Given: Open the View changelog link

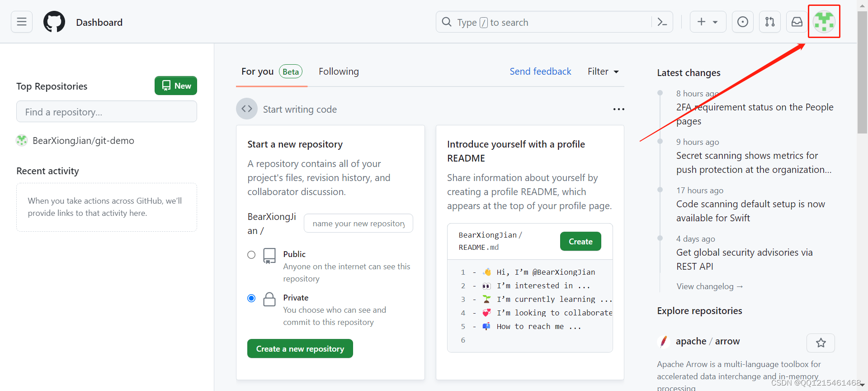Looking at the screenshot, I should coord(710,286).
